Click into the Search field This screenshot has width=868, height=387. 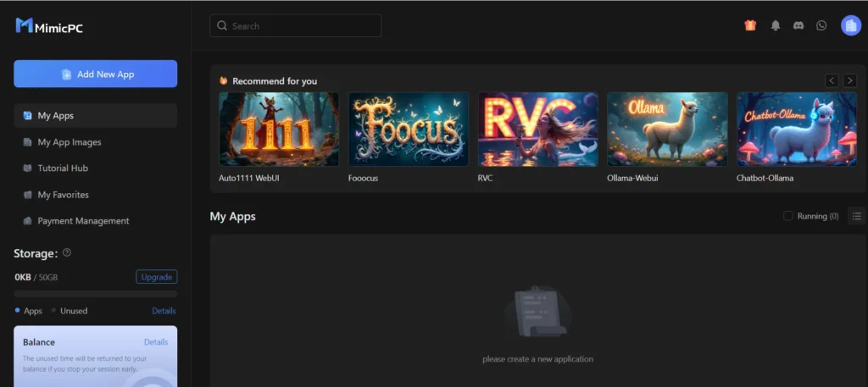coord(296,25)
